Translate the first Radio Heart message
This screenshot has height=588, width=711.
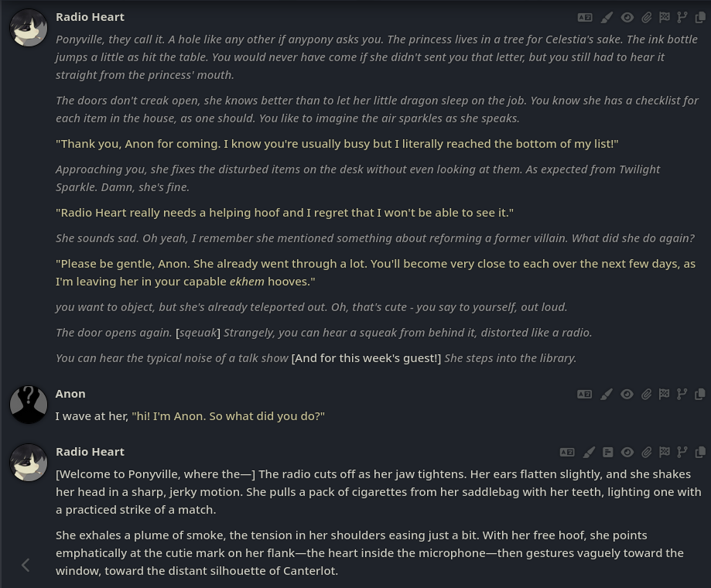click(x=584, y=18)
